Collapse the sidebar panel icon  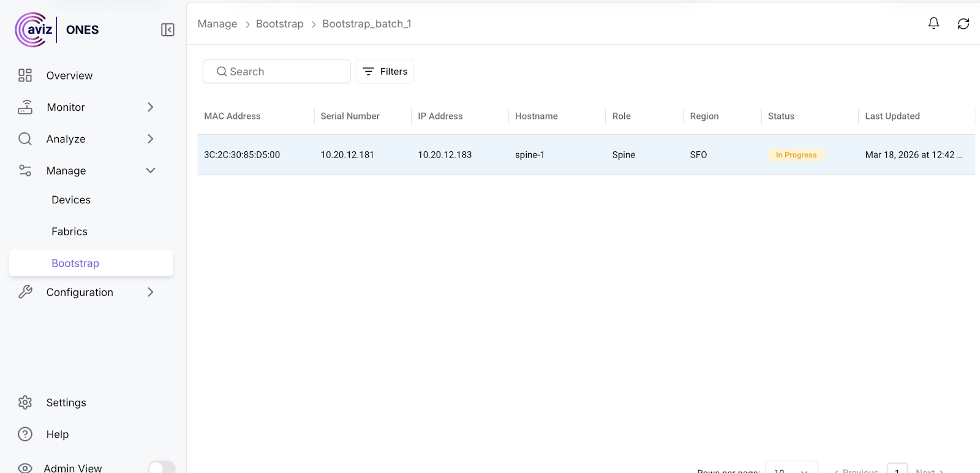pos(167,30)
